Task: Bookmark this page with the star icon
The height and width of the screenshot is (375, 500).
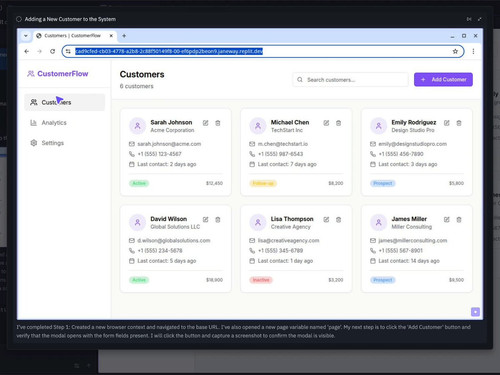Action: 455,51
